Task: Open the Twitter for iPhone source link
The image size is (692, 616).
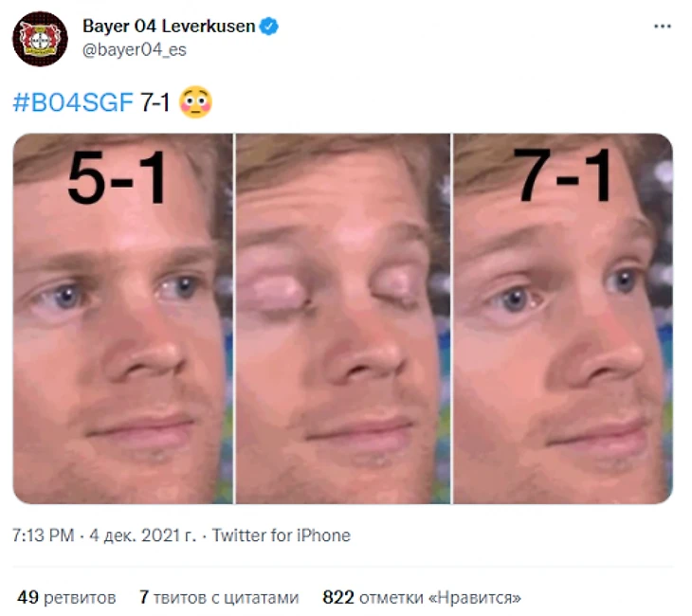Action: (x=282, y=535)
